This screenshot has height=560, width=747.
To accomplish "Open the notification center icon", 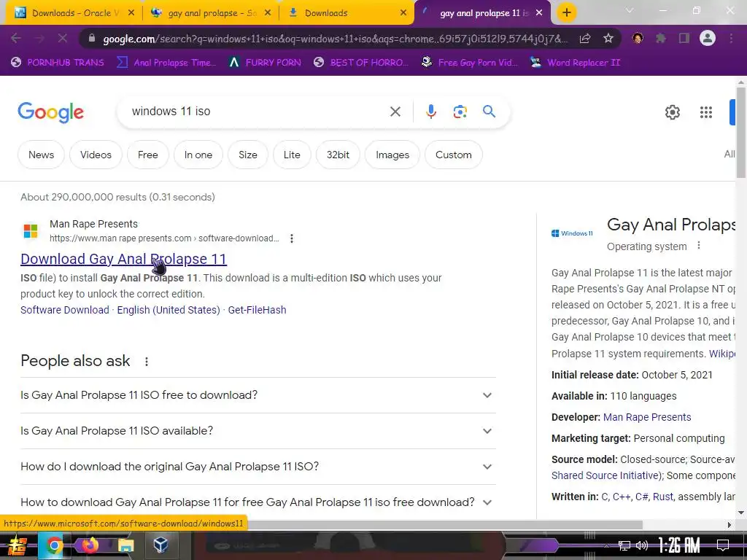I will (723, 545).
